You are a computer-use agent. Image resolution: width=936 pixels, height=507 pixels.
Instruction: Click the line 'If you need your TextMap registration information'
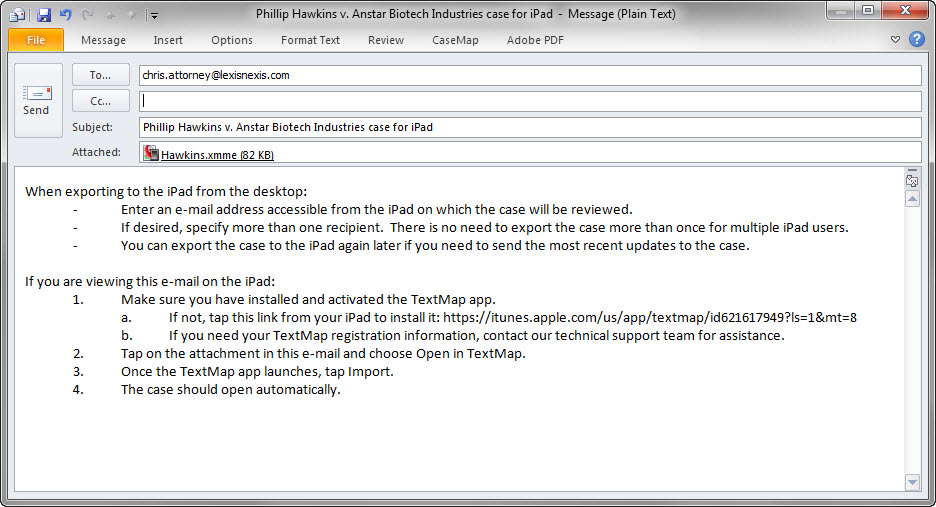point(476,336)
